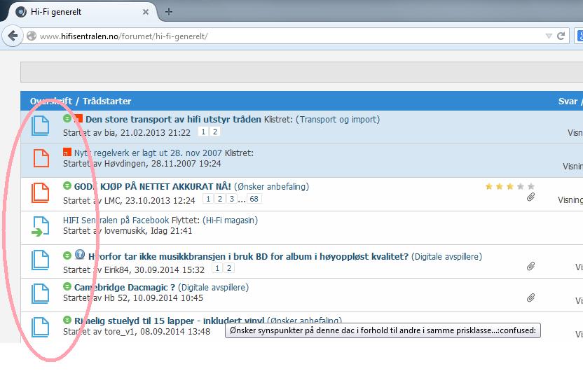Viewport: 583px width, 392px height.
Task: Click thread icon for Hvorfor tar ikke musikkbransjen
Action: point(40,260)
